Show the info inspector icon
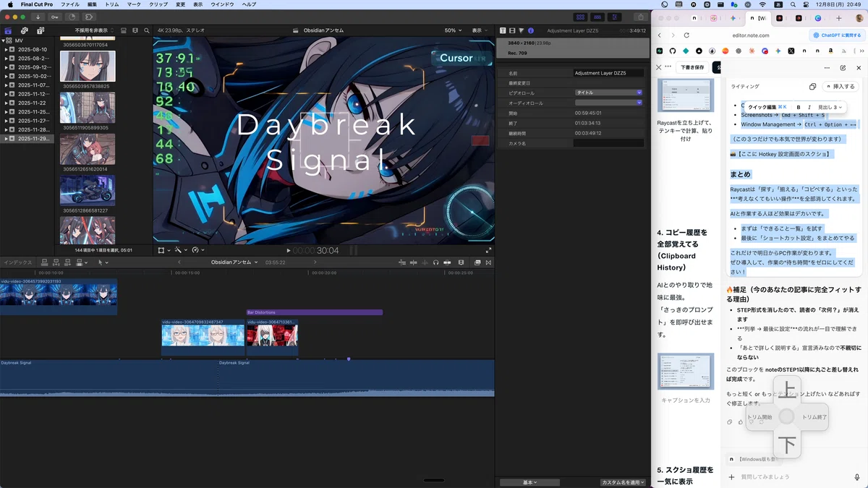This screenshot has height=488, width=868. click(531, 30)
